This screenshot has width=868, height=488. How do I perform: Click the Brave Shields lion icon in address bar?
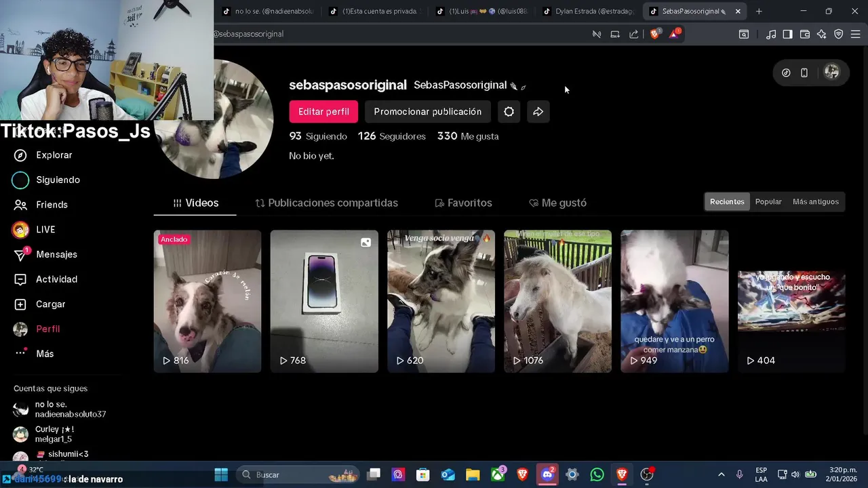pos(654,34)
